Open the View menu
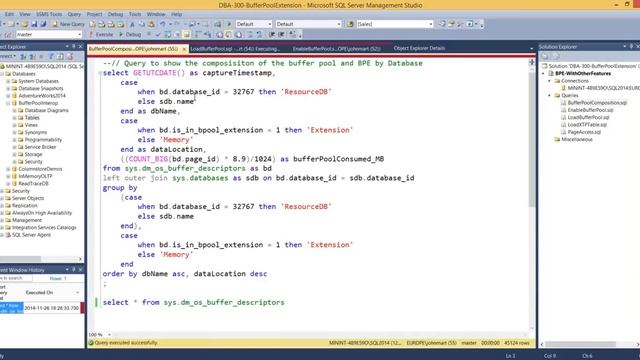Viewport: 640px width, 360px height. 25,14
